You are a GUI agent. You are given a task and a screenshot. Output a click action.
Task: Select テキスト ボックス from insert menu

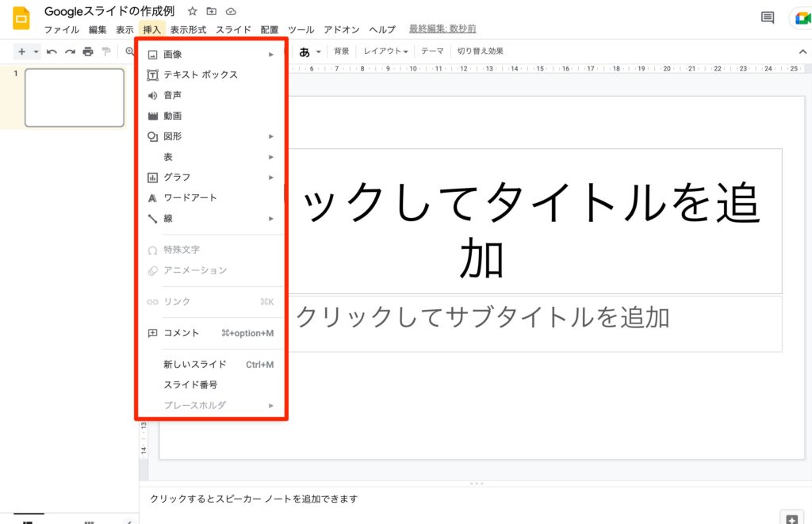coord(200,75)
